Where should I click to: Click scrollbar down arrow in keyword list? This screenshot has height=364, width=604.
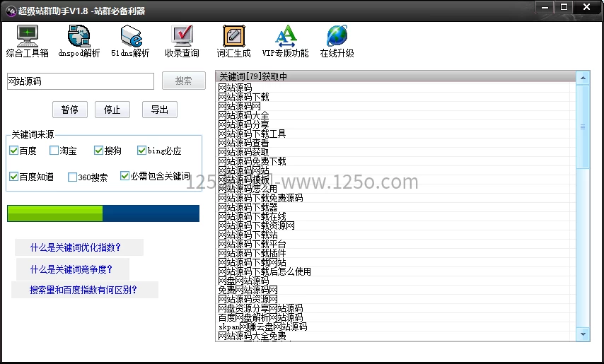tap(583, 334)
